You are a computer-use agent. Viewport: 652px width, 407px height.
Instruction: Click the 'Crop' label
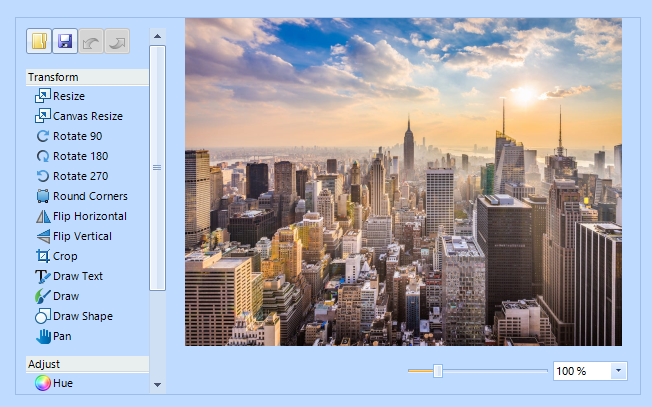(x=65, y=256)
